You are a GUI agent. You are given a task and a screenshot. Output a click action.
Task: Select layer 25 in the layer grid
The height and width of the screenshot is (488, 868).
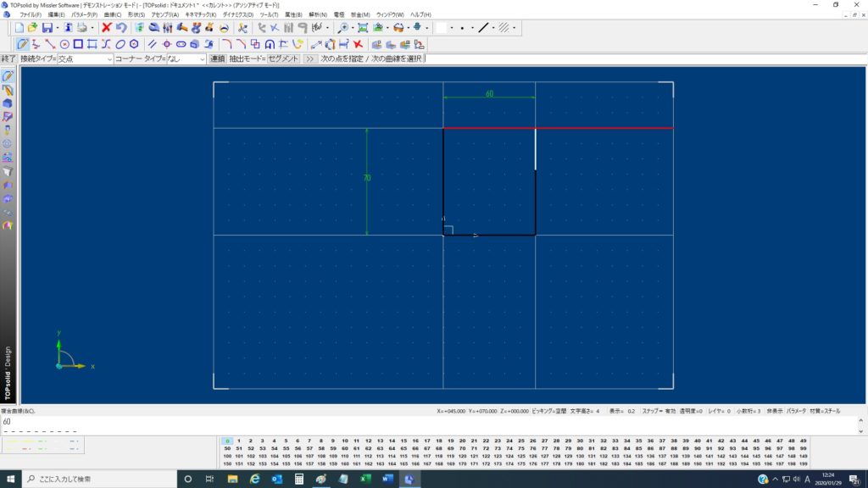(x=521, y=441)
